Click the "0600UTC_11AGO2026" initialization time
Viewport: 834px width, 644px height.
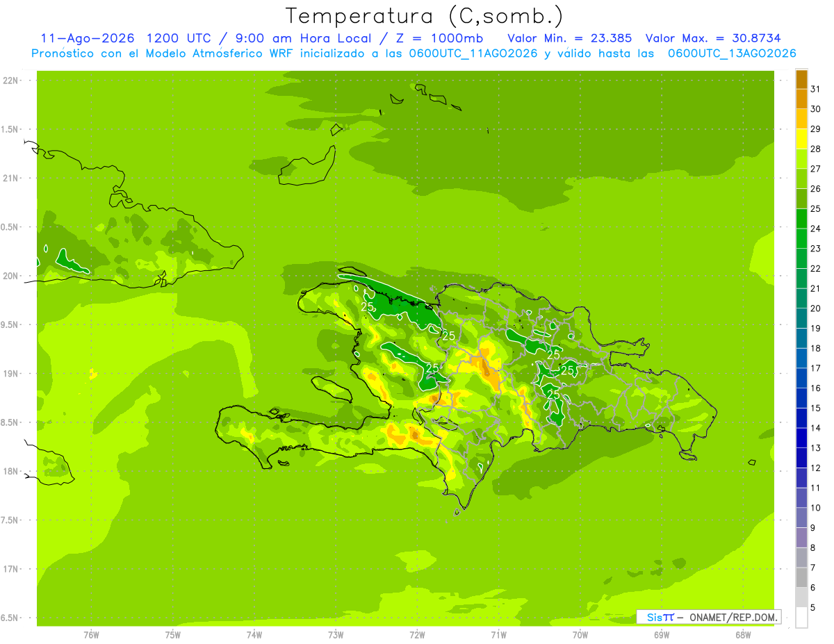(x=473, y=53)
